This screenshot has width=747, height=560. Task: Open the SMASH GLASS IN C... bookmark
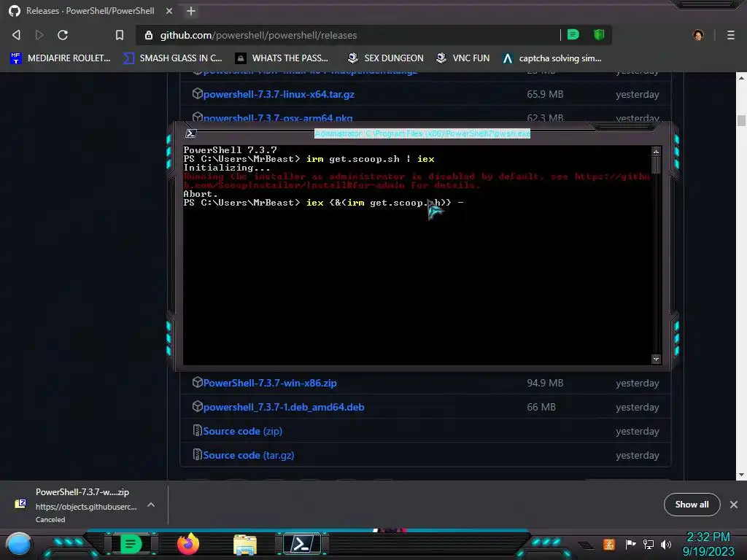(x=173, y=58)
